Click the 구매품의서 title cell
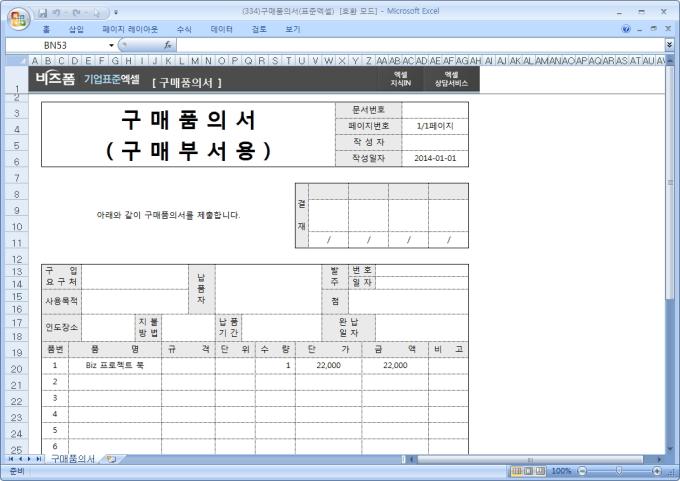 point(188,134)
